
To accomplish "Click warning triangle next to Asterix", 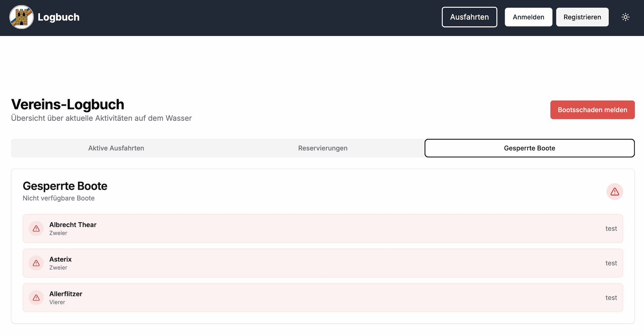I will (36, 263).
